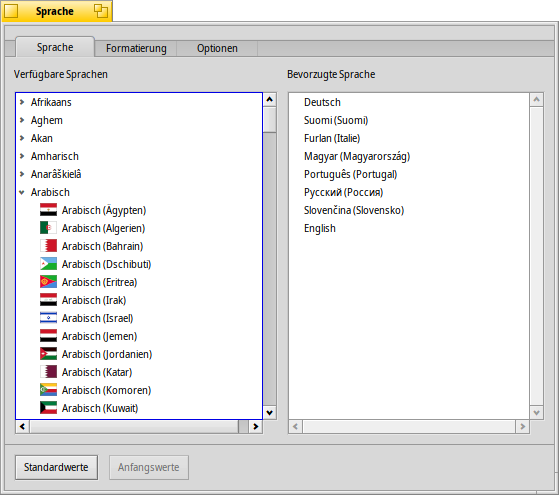Click the Bahrain flag icon
The height and width of the screenshot is (495, 559).
(48, 246)
